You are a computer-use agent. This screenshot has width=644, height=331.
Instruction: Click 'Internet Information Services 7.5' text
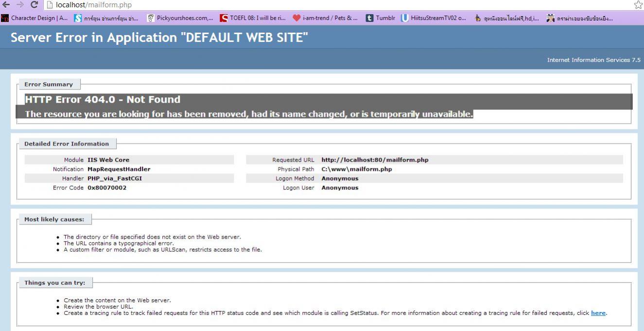[x=594, y=60]
